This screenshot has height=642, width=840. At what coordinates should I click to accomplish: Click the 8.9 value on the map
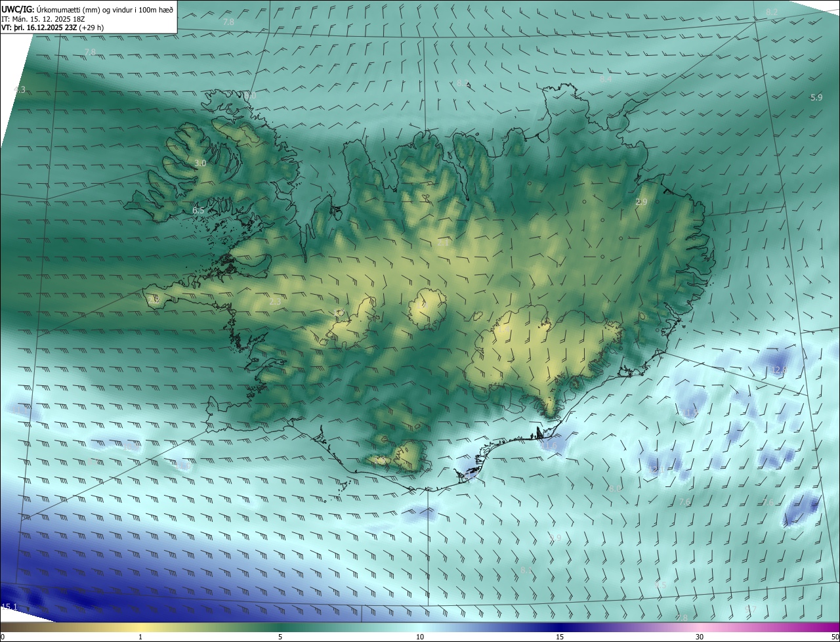point(555,538)
